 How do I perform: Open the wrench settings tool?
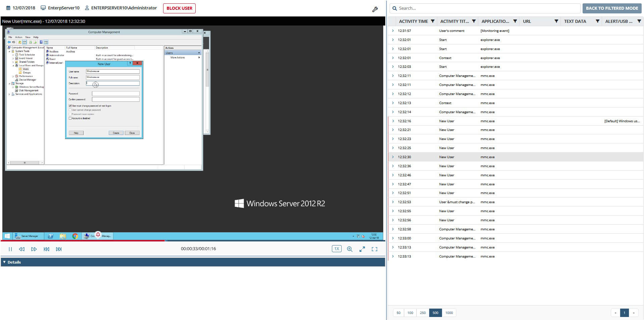pos(375,9)
